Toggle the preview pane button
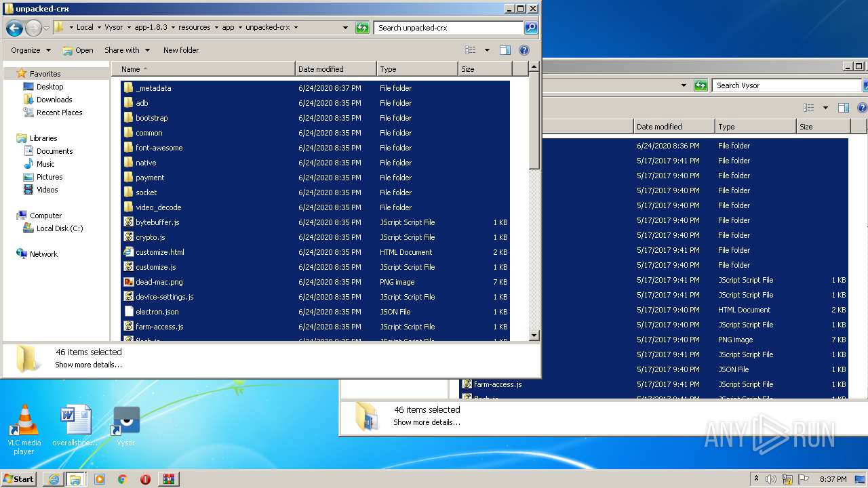Screen dimensions: 868x488 click(505, 50)
